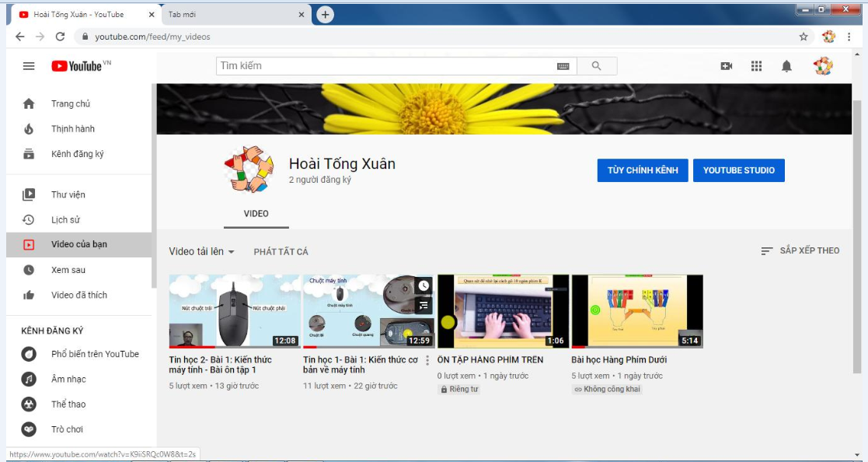This screenshot has height=462, width=868.
Task: Open Lịch sử in sidebar
Action: click(x=78, y=219)
